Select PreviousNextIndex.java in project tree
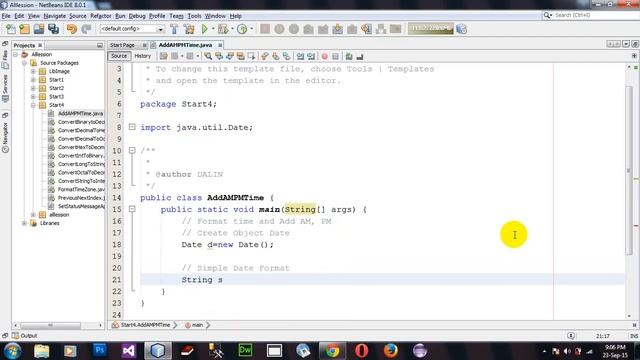 pos(81,198)
